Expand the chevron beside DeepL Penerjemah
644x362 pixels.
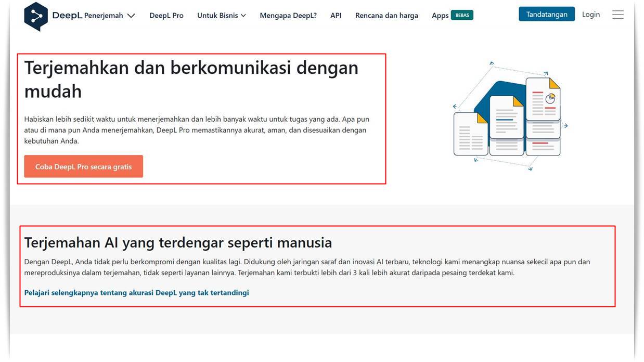[x=131, y=16]
